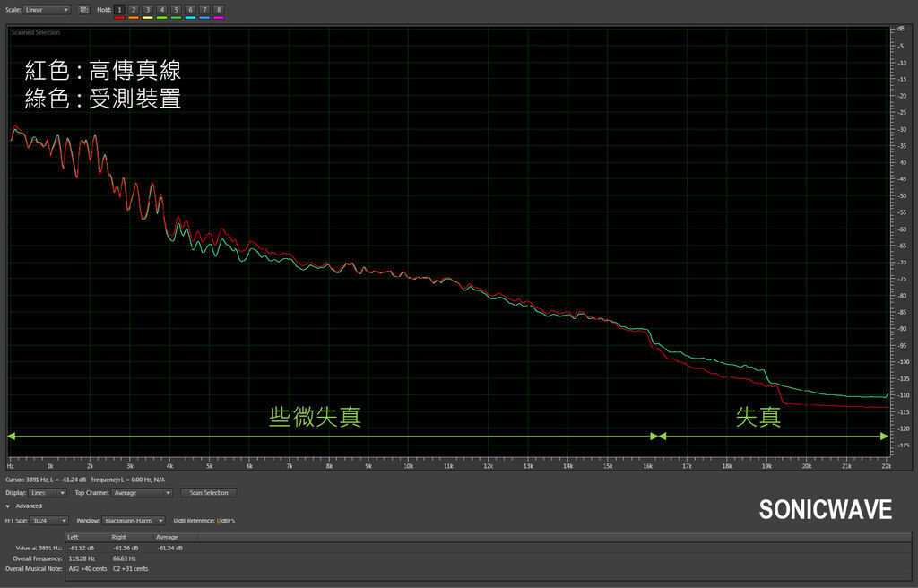
Task: Click the copy graph icon beside Scale
Action: (83, 10)
